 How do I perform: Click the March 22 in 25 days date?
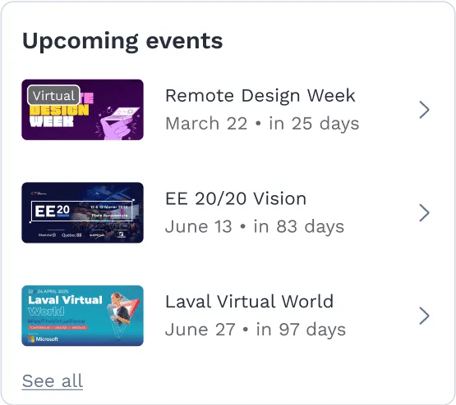262,124
